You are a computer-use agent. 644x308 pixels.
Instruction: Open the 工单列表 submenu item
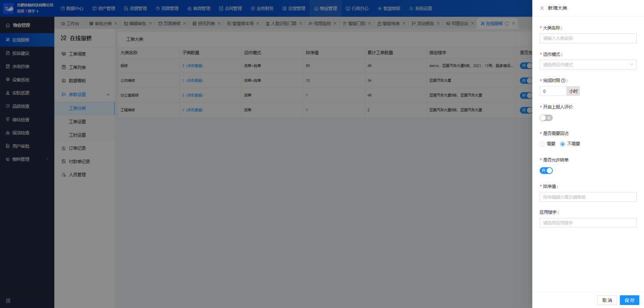(x=77, y=67)
